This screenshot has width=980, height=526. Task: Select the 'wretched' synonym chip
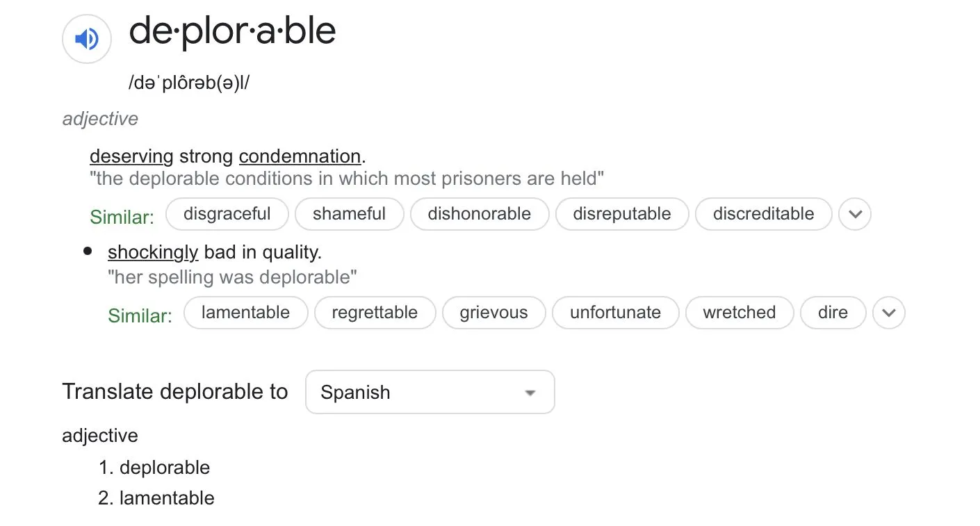(x=739, y=313)
